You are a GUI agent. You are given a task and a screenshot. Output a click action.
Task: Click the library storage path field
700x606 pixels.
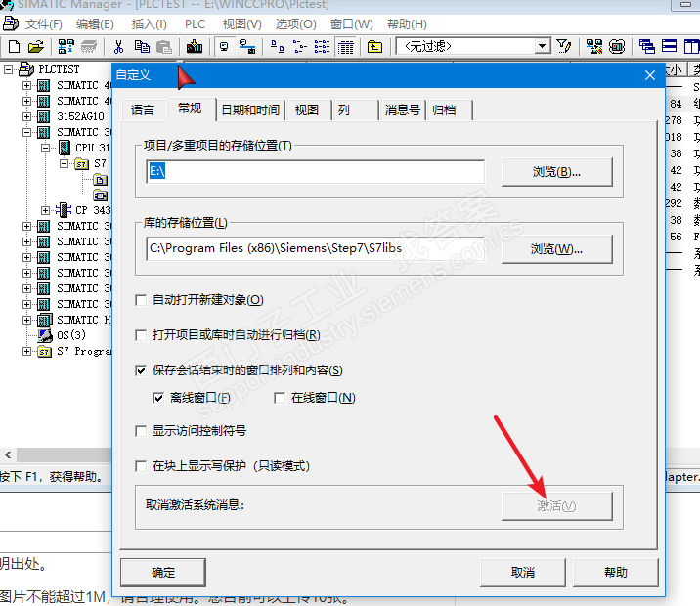pyautogui.click(x=315, y=248)
